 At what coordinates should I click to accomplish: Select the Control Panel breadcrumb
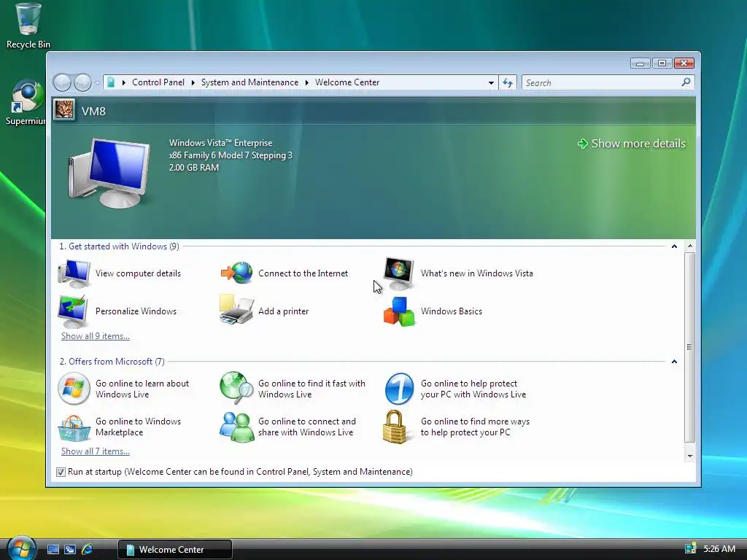point(158,82)
